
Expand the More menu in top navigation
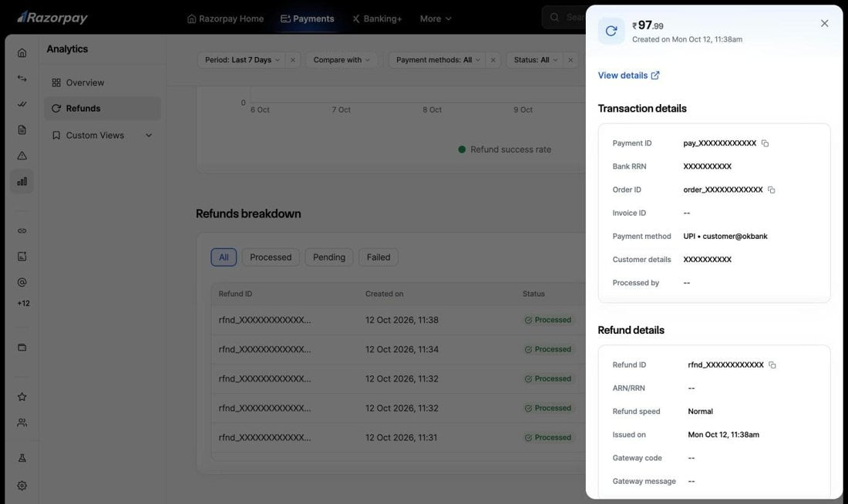click(436, 18)
